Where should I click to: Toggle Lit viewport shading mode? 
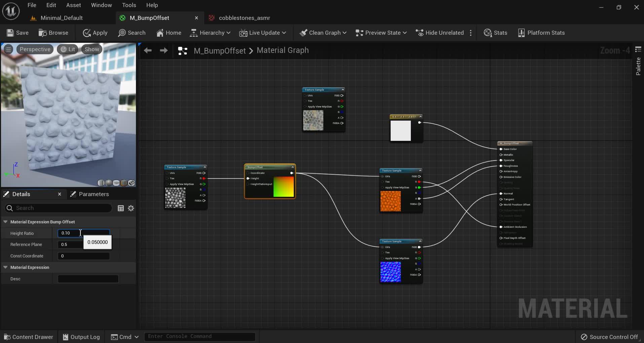pyautogui.click(x=68, y=49)
